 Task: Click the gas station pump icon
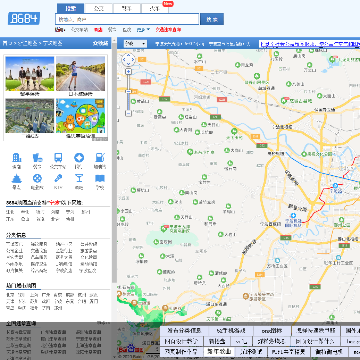100,158
